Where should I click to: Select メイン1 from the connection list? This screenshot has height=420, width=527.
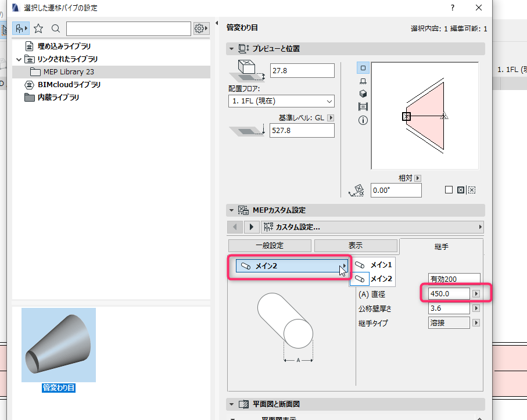pyautogui.click(x=372, y=265)
